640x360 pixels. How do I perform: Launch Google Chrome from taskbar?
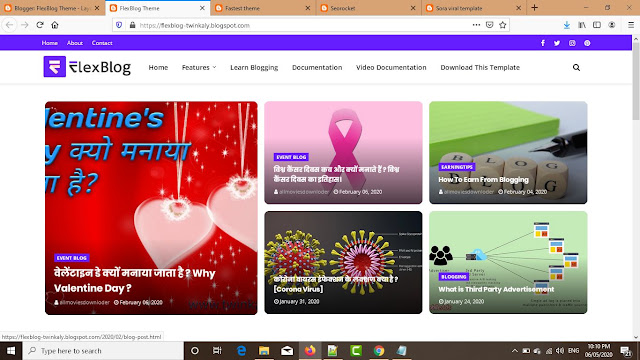[x=379, y=351]
